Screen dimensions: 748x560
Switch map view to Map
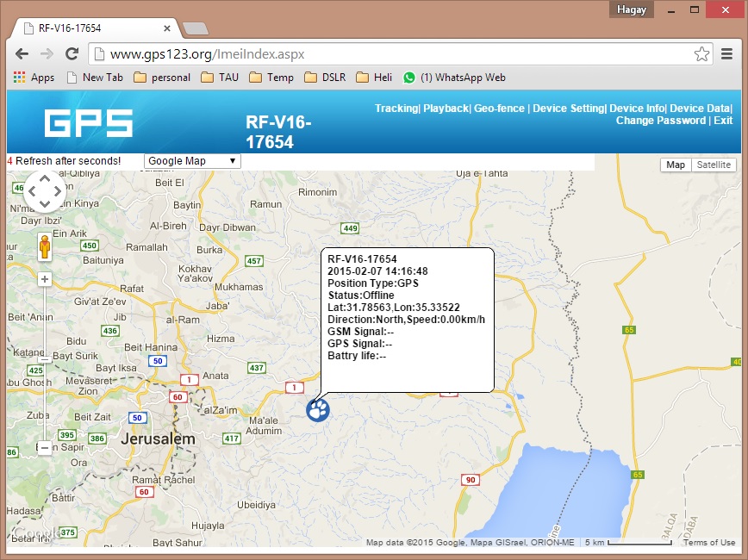point(676,165)
